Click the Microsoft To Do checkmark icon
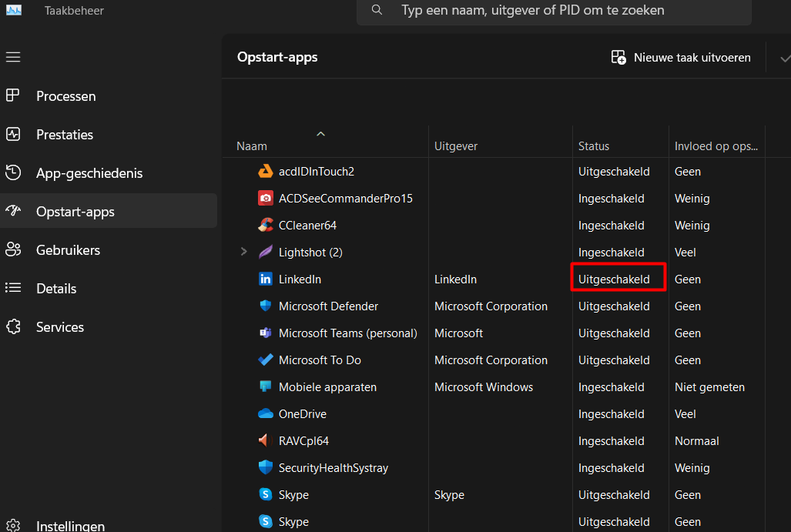 [x=266, y=360]
